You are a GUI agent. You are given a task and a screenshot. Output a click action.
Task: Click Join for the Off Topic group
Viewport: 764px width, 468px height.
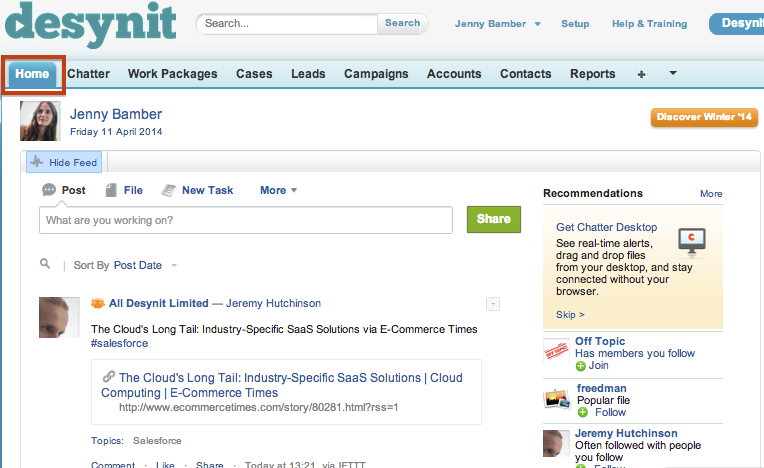click(598, 366)
